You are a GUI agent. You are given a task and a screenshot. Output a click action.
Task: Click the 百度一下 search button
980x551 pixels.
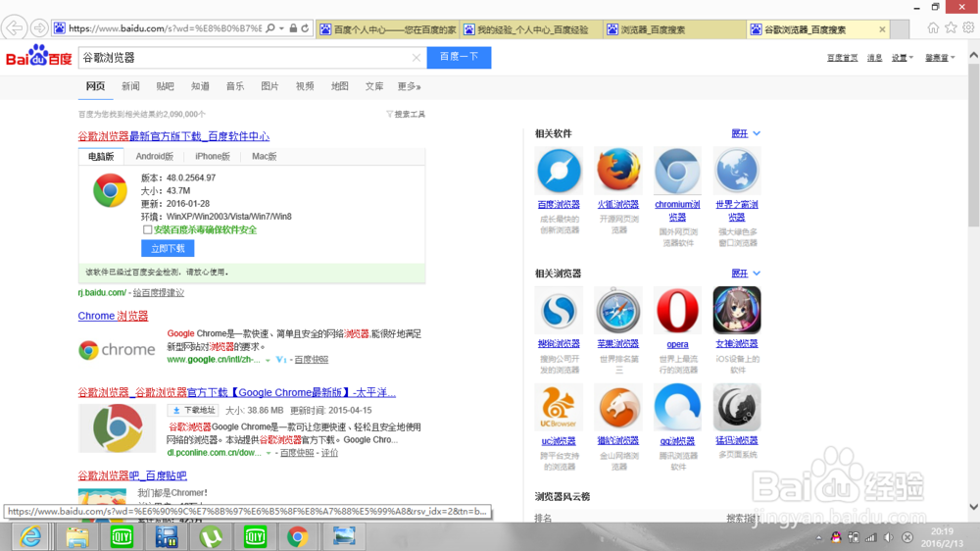click(459, 57)
